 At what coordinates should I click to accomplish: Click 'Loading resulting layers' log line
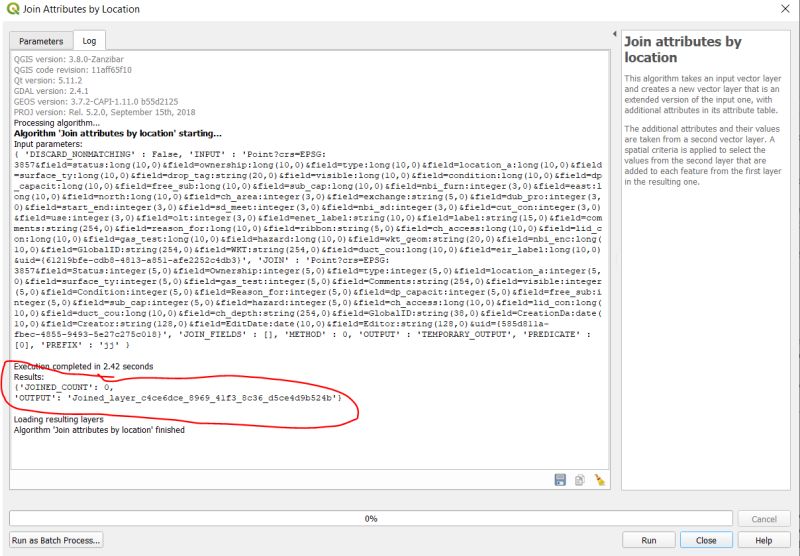59,419
